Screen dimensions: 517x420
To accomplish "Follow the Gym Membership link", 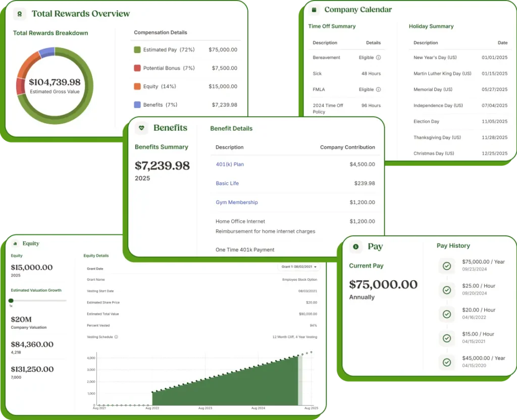I will tap(236, 202).
